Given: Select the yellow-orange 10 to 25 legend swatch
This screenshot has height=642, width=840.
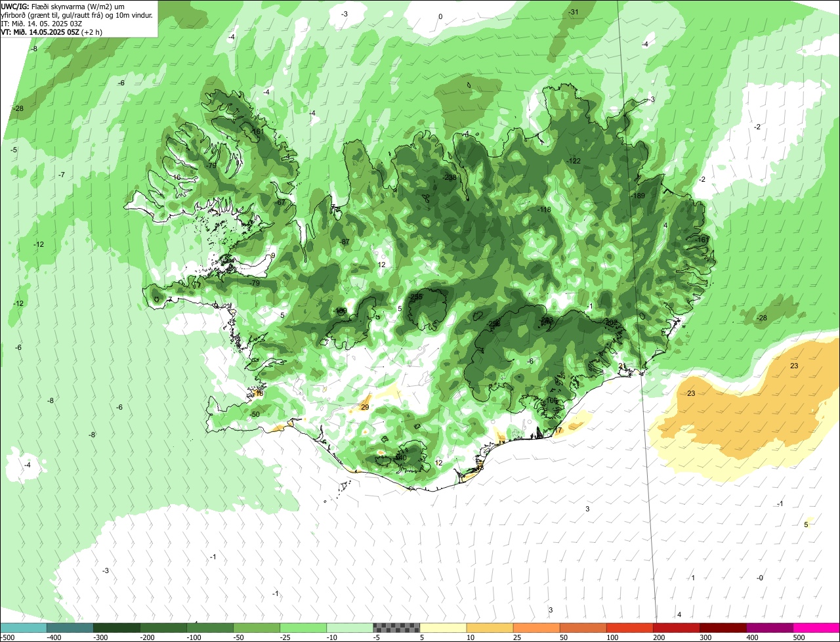Looking at the screenshot, I should 490,628.
